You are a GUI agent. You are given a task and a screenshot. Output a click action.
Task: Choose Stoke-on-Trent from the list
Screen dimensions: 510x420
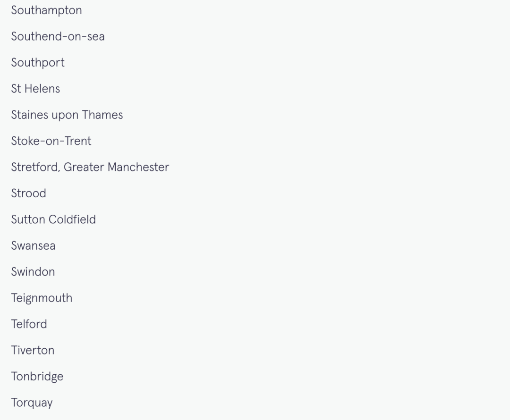pyautogui.click(x=51, y=141)
